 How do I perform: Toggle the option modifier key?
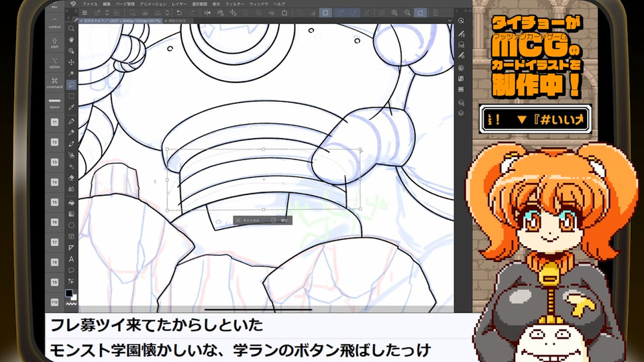[54, 63]
